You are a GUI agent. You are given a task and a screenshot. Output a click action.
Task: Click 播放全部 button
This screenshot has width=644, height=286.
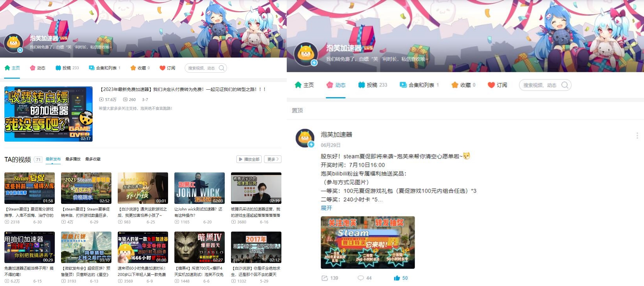249,159
